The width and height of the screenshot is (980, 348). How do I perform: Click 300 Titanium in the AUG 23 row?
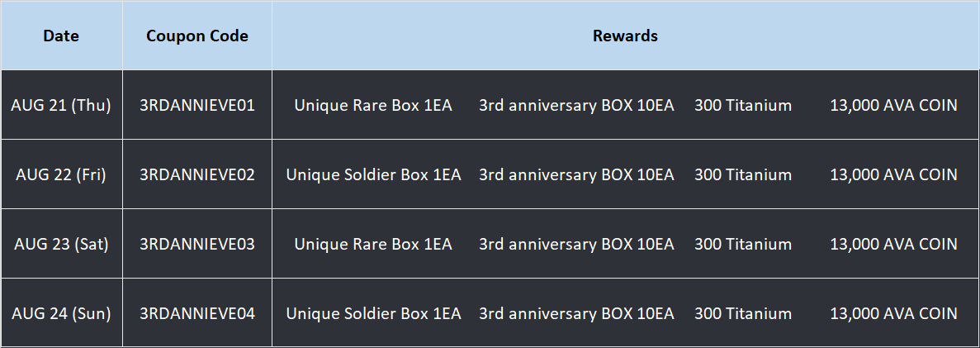pos(742,244)
